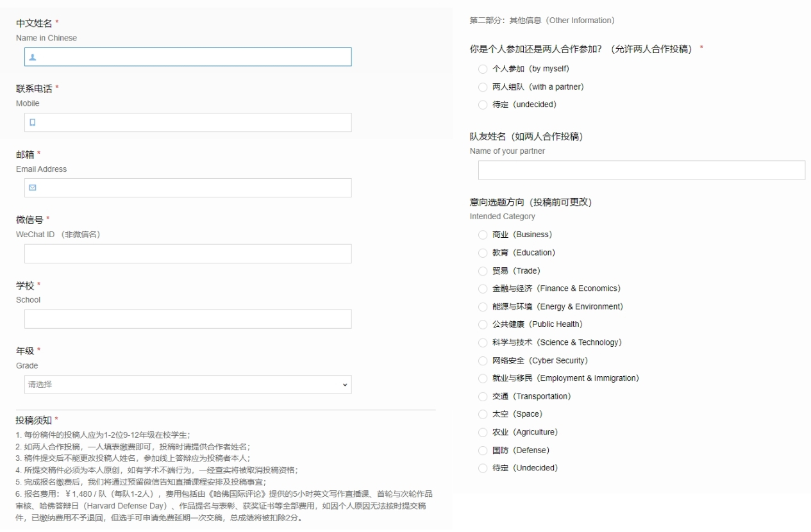This screenshot has height=532, width=811.
Task: Select the Public Health category
Action: pos(483,324)
